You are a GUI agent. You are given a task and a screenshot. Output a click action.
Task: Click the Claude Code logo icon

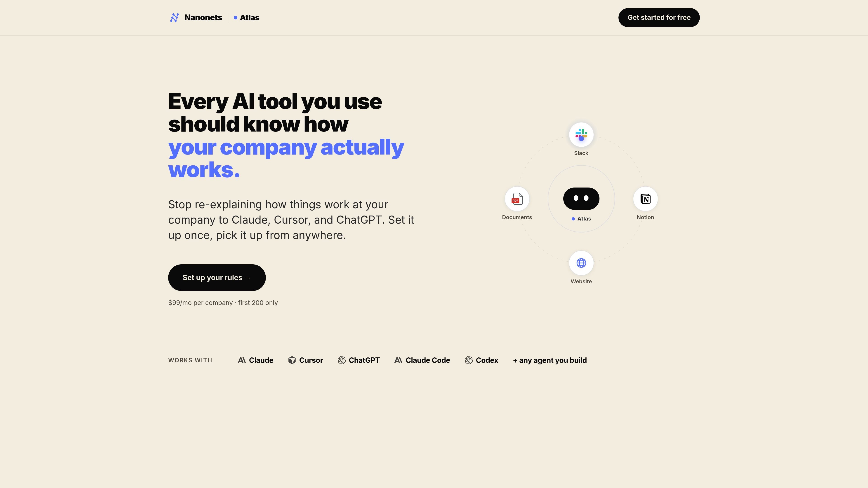[398, 360]
